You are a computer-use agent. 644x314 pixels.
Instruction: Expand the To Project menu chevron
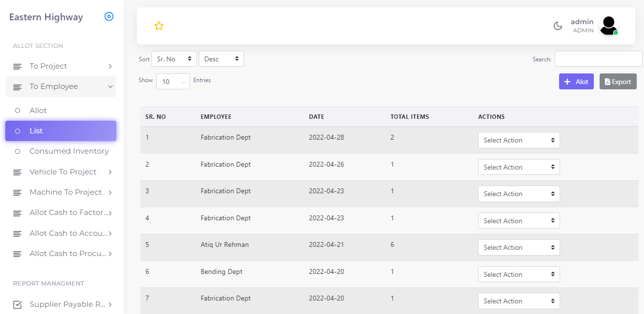(110, 66)
